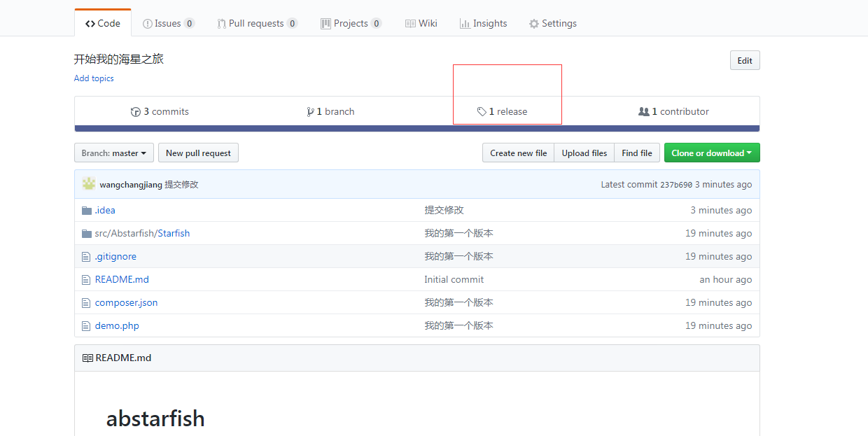View the Insights tab

(483, 23)
